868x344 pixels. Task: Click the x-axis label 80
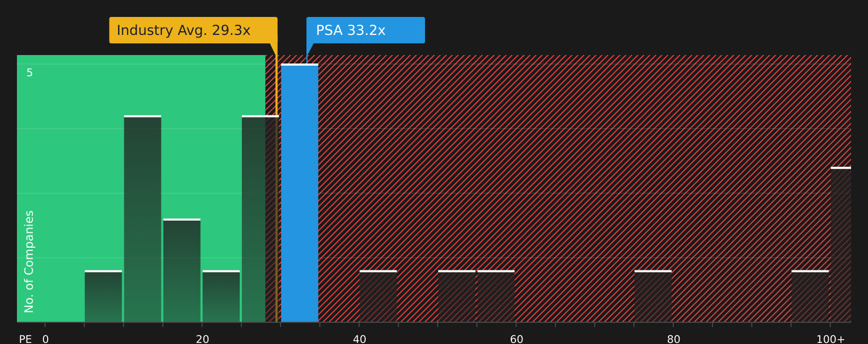click(674, 339)
